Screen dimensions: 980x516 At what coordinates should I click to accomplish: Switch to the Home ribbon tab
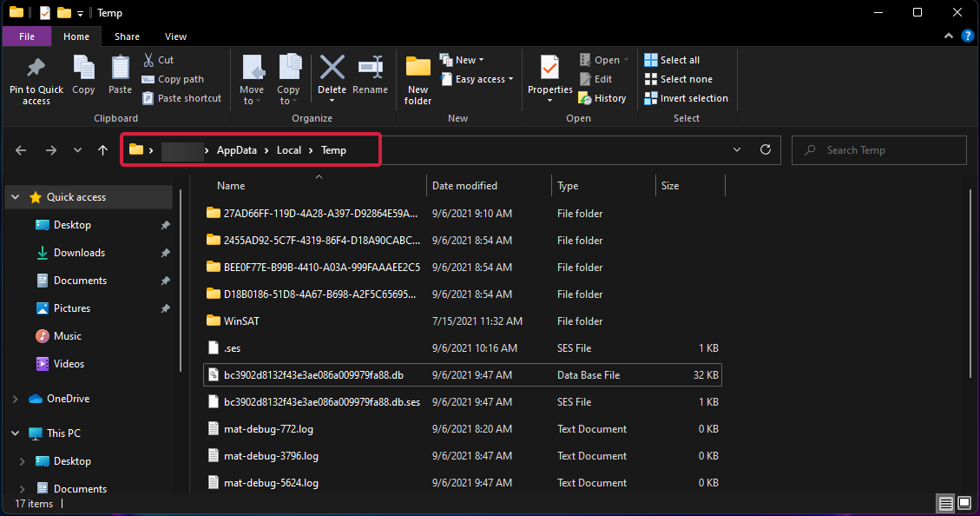pyautogui.click(x=76, y=36)
